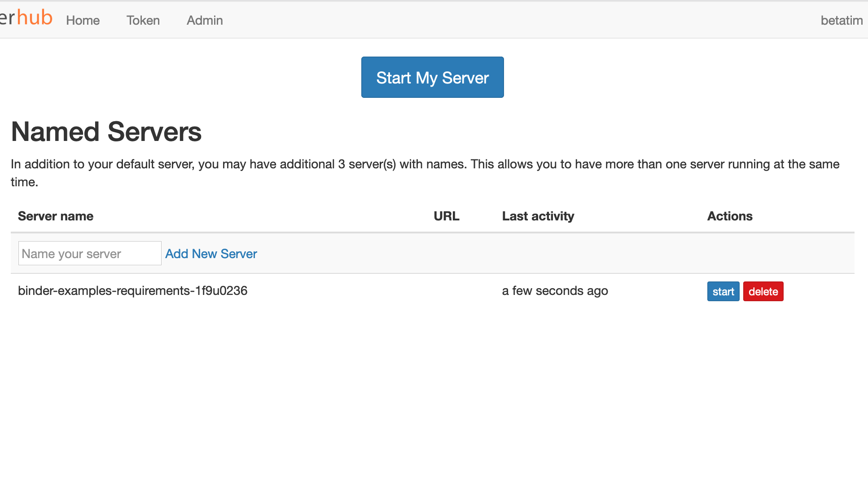Focus the Name your server input field
The image size is (868, 483).
[x=89, y=253]
